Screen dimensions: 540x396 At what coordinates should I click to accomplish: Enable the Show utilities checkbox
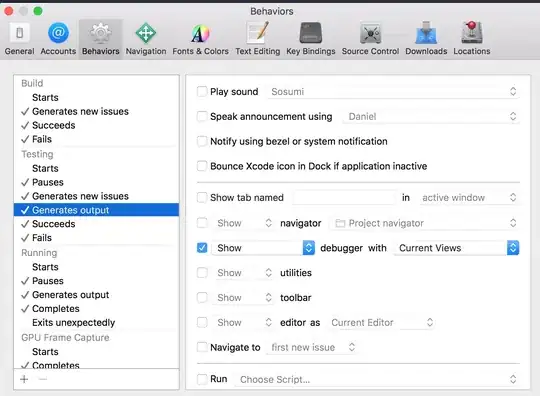202,273
